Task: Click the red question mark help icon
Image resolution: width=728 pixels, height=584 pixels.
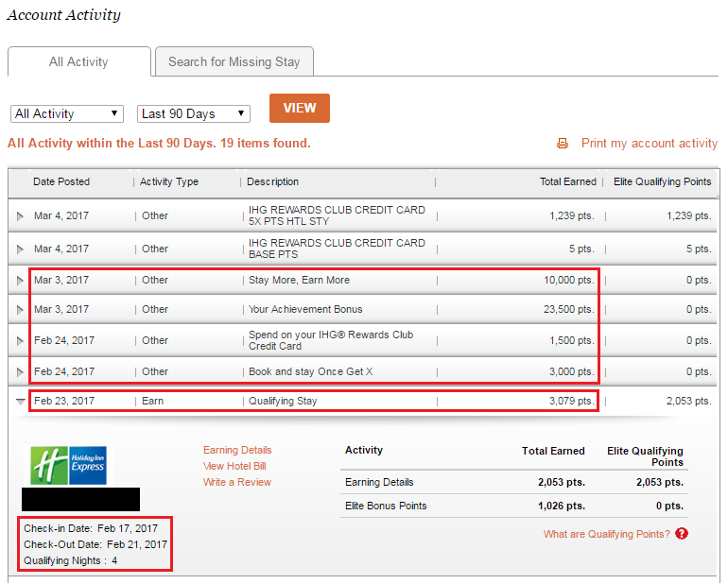Action: click(x=682, y=534)
